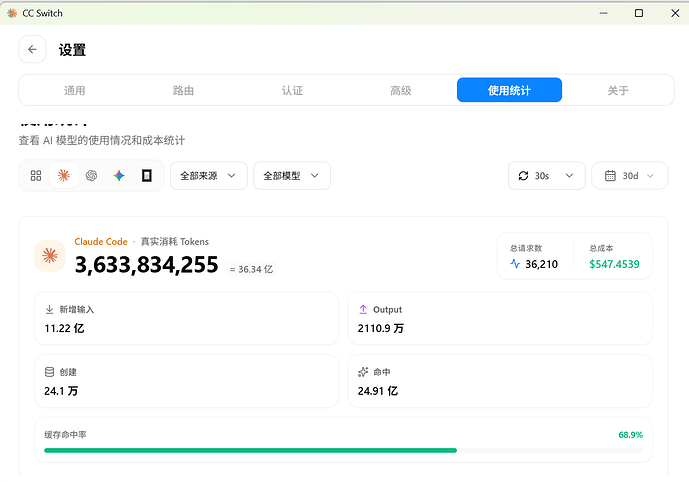Click the 设置 page heading
Image resolution: width=689 pixels, height=482 pixels.
[x=72, y=50]
